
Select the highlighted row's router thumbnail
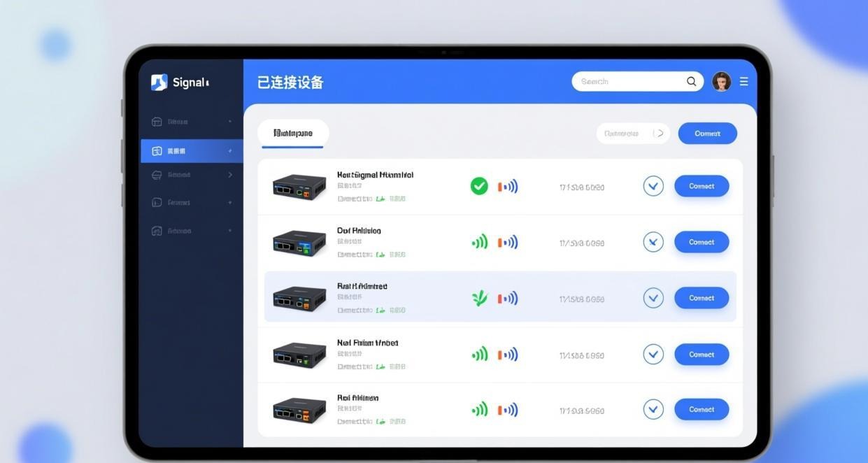point(299,299)
